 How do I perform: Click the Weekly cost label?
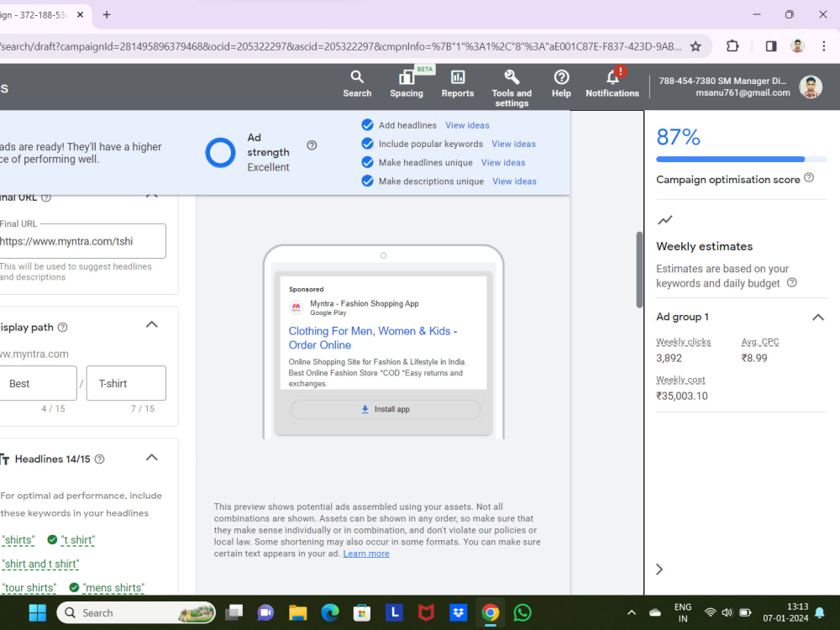pyautogui.click(x=680, y=380)
